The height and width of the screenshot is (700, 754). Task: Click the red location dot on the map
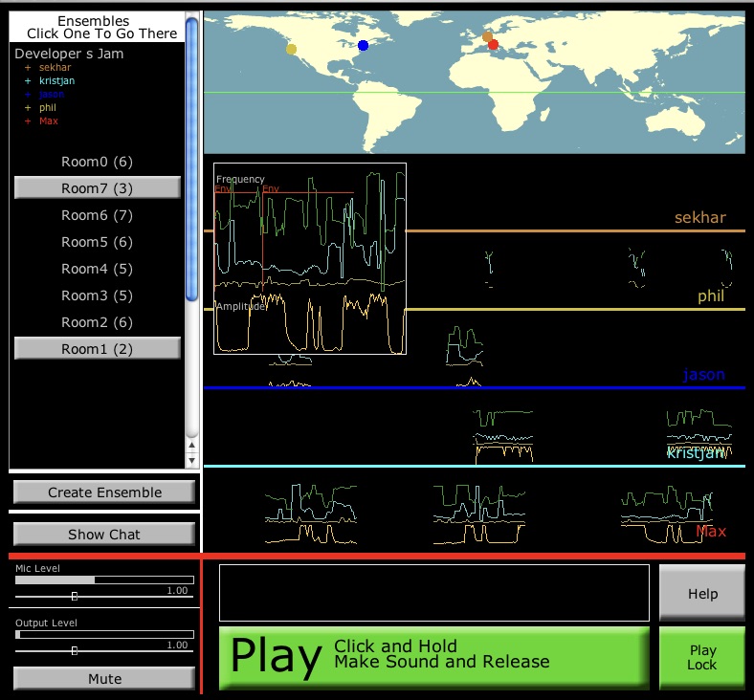pyautogui.click(x=493, y=45)
